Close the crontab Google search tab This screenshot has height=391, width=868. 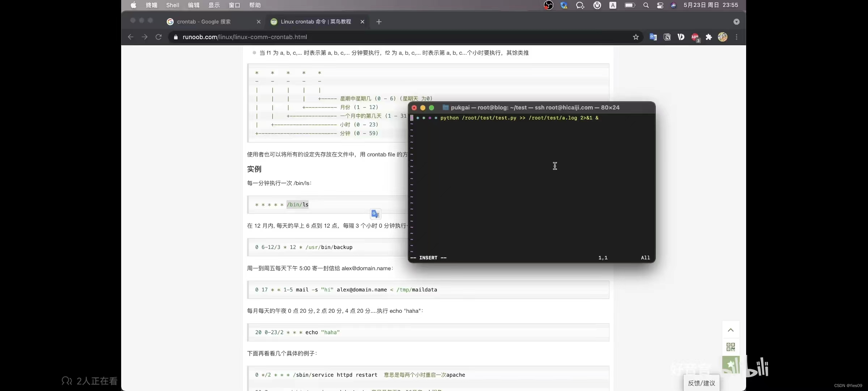(259, 22)
